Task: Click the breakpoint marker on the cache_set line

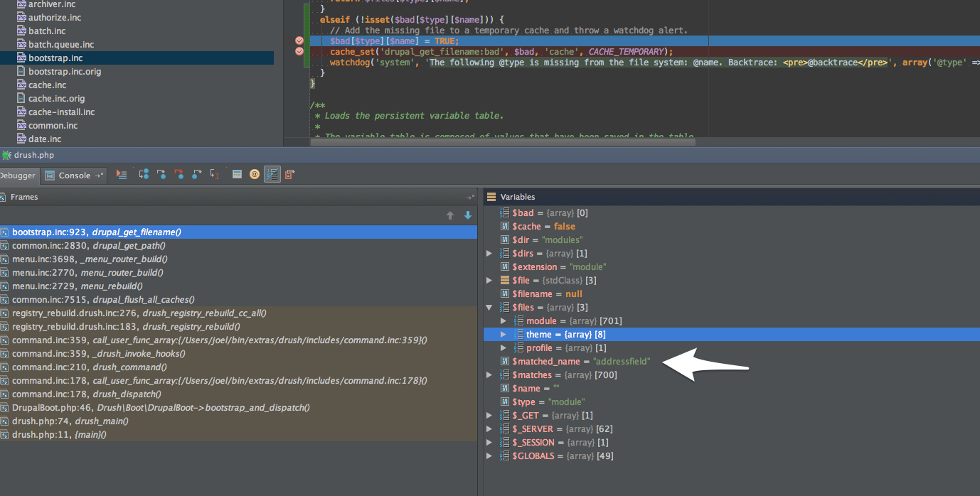Action: [299, 51]
